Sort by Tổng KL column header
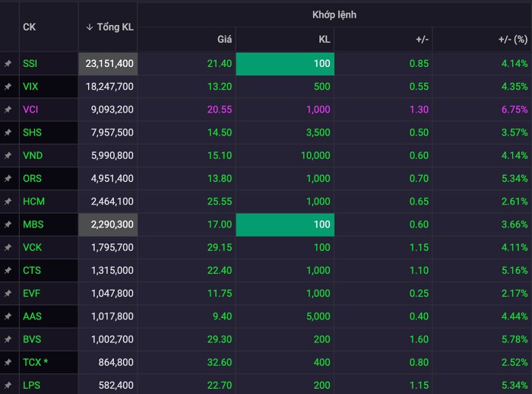Image resolution: width=532 pixels, height=394 pixels. coord(109,27)
